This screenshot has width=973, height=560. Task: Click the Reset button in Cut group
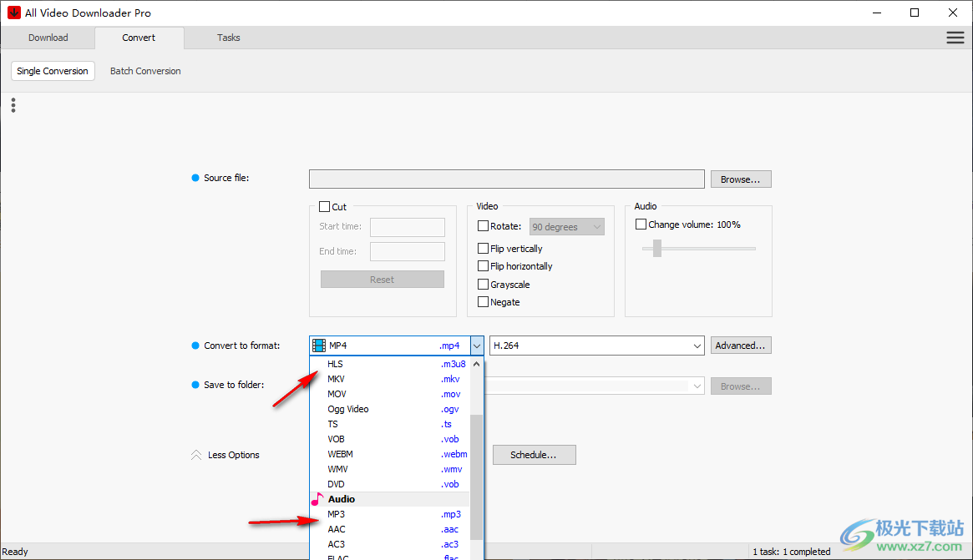[x=383, y=279]
